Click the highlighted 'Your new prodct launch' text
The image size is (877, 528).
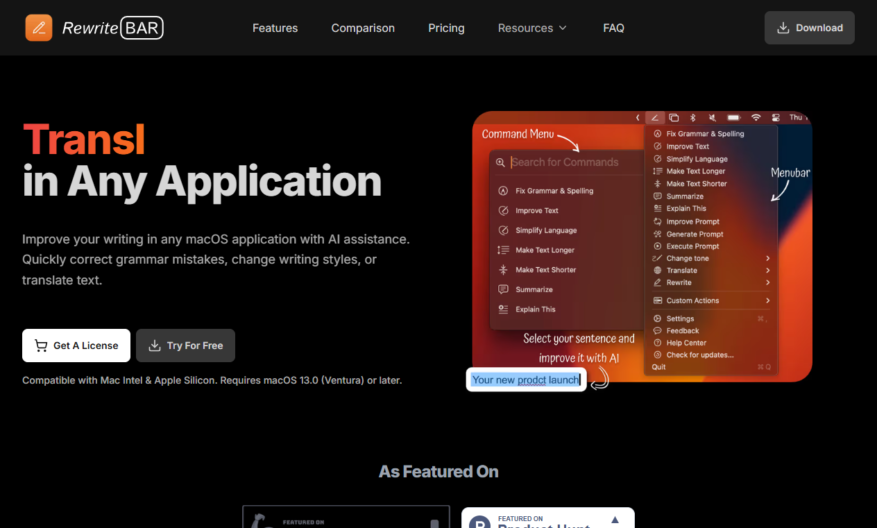(x=526, y=380)
